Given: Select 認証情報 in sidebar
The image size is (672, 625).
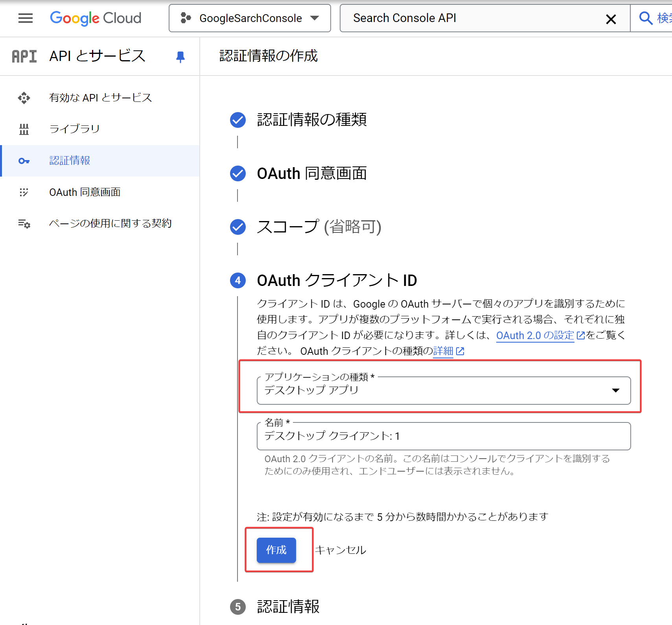Looking at the screenshot, I should [100, 160].
